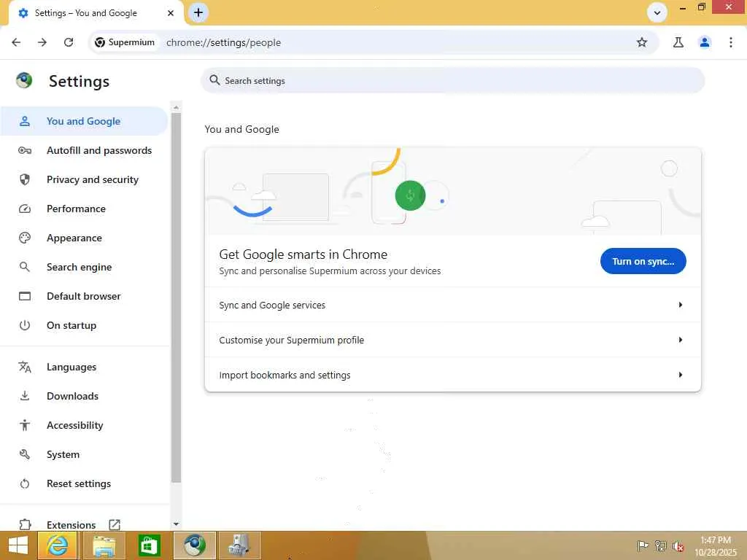Open the tab search dropdown arrow

[x=657, y=12]
